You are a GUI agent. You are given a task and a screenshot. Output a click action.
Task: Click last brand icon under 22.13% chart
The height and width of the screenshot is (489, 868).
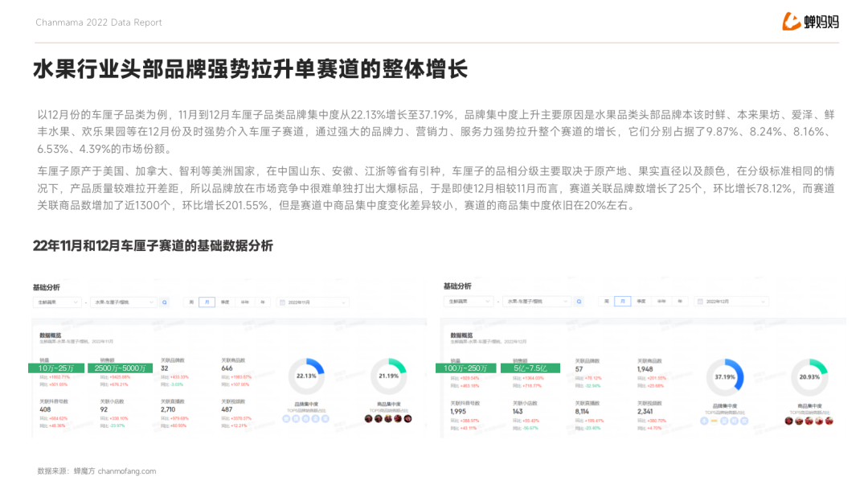(325, 419)
